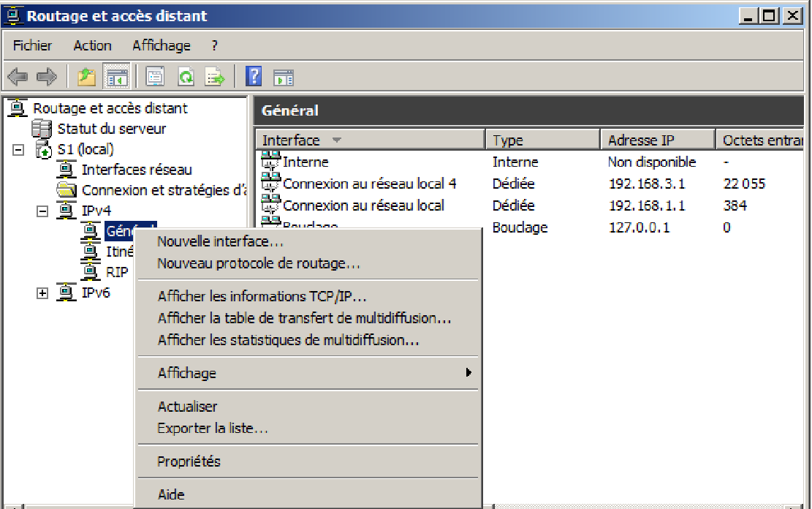The height and width of the screenshot is (509, 812).
Task: Click the Up One Level folder icon
Action: [x=86, y=76]
